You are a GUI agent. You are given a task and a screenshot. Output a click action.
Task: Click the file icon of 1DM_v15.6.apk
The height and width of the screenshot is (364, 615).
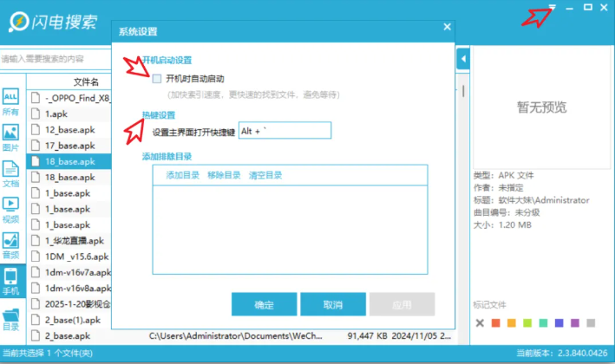click(36, 257)
